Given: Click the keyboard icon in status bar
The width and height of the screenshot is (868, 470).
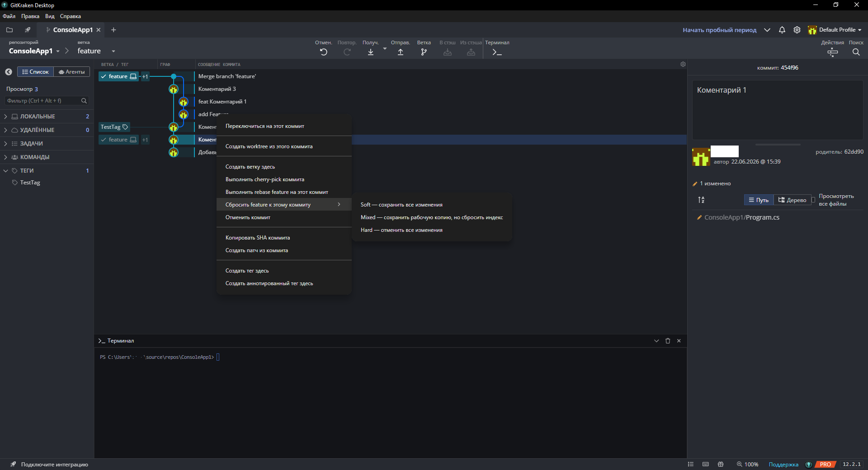Looking at the screenshot, I should (706, 464).
